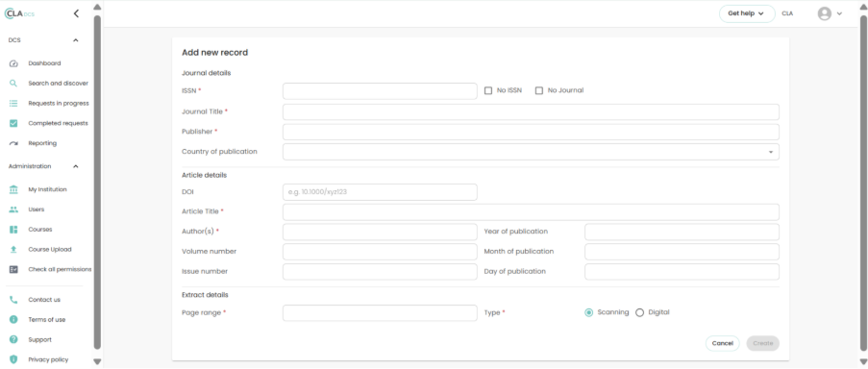The image size is (868, 369).
Task: Click the Terms of use info icon
Action: pos(13,320)
